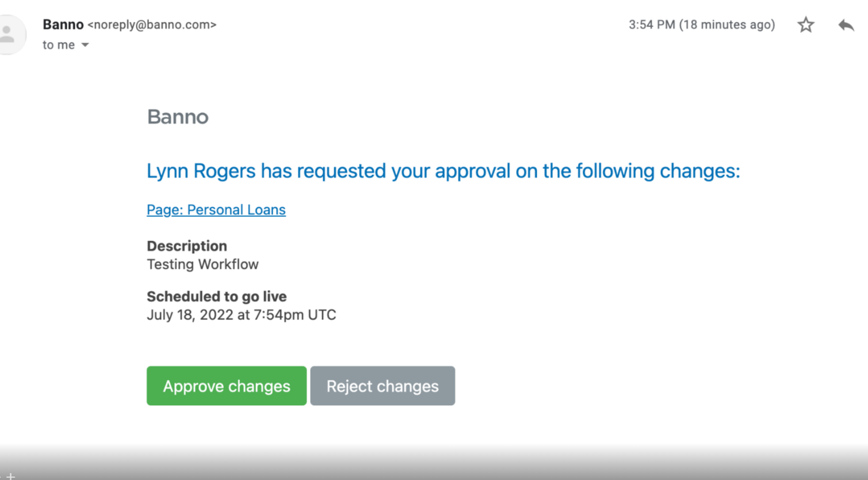Click the reply arrow icon
Image resolution: width=868 pixels, height=480 pixels.
point(846,25)
